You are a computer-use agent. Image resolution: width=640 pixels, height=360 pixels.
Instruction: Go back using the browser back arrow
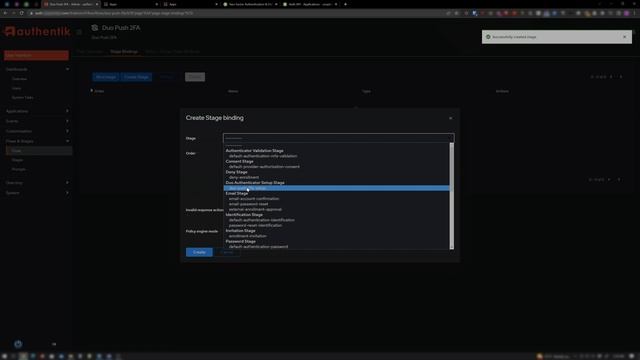(5, 13)
